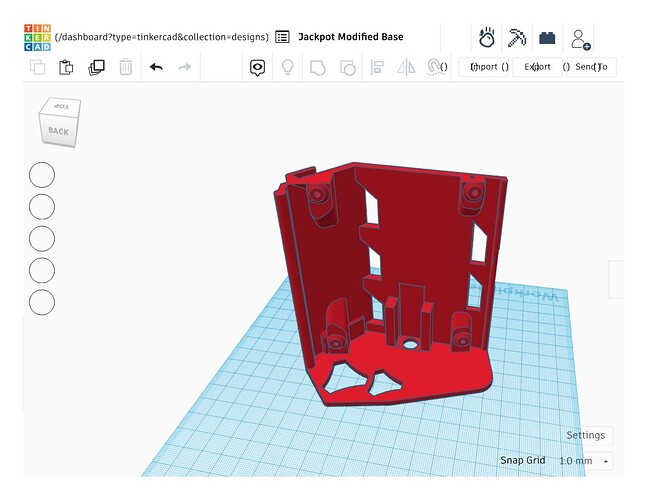
Task: Redo the last action
Action: 185,67
